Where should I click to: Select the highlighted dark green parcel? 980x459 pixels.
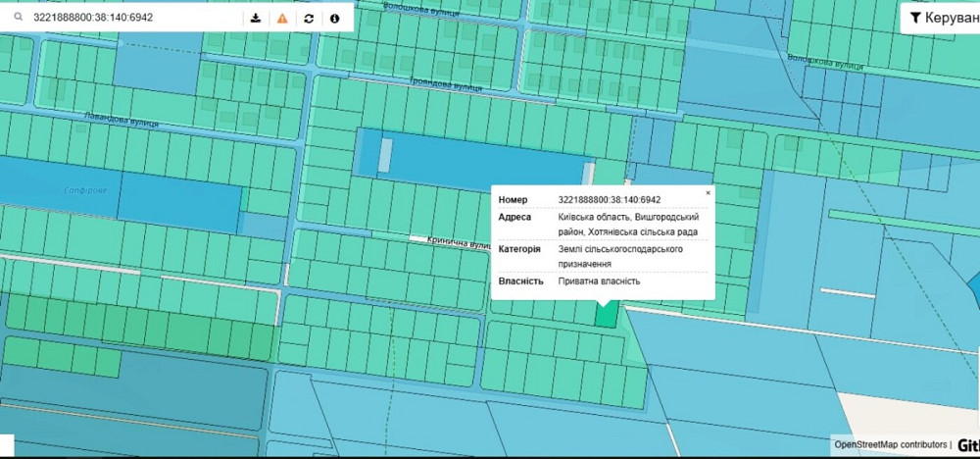pos(607,314)
